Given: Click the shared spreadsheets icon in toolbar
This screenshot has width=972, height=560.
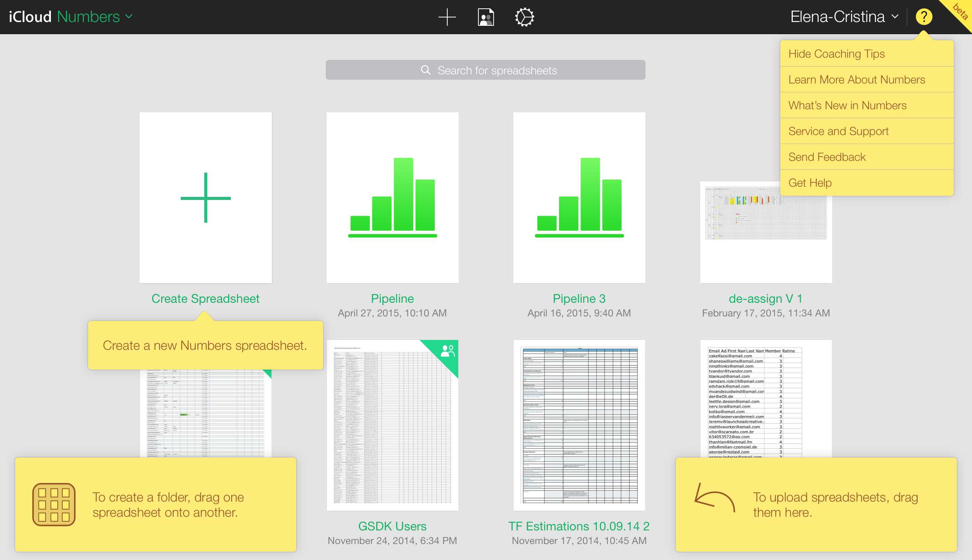Looking at the screenshot, I should 486,17.
